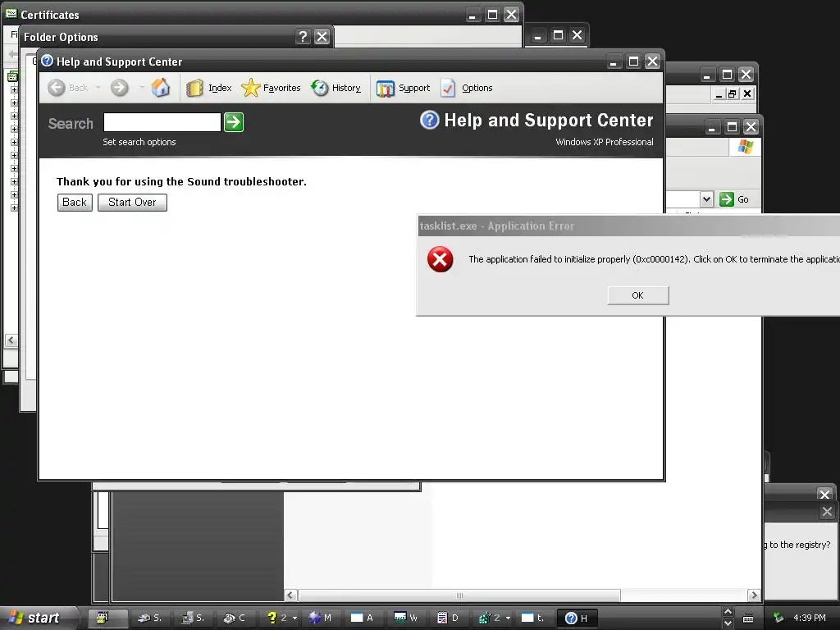Open Options in Help and Support Center

click(467, 88)
